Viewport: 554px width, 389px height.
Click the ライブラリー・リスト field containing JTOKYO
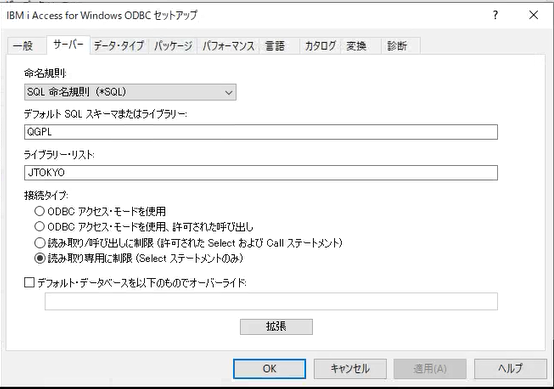(261, 173)
